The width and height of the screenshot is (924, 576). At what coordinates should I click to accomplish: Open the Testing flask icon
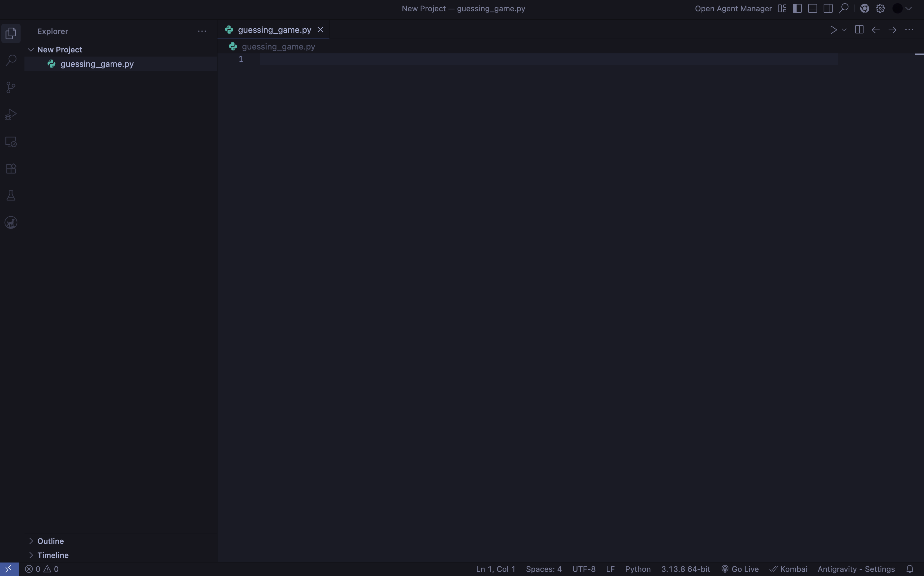pyautogui.click(x=11, y=195)
